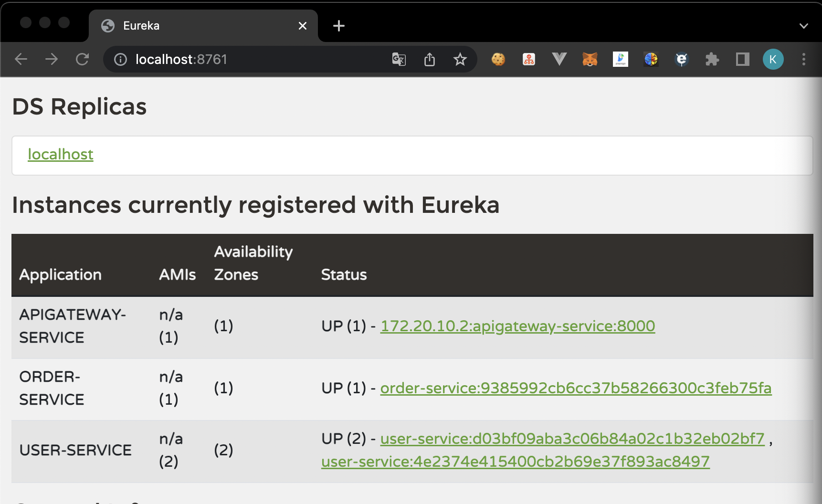Select the APIGATEWAY-SERVICE availability zones (1) cell

pyautogui.click(x=223, y=326)
